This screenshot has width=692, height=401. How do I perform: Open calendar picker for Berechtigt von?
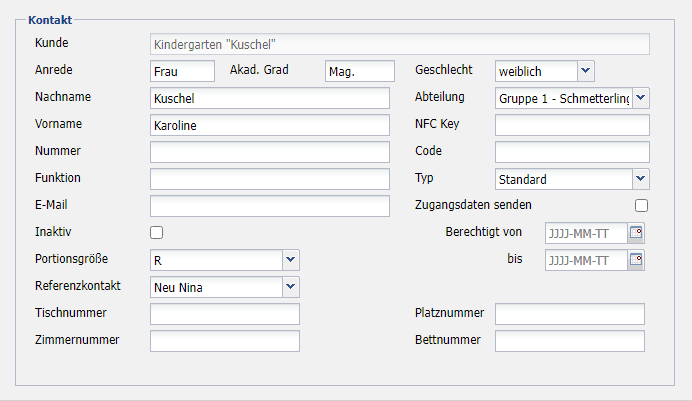point(636,233)
